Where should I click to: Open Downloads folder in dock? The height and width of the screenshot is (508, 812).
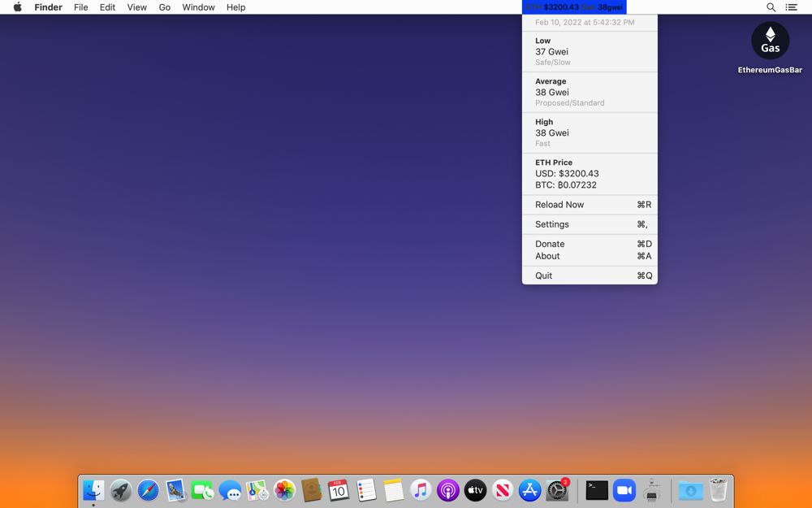[x=691, y=490]
